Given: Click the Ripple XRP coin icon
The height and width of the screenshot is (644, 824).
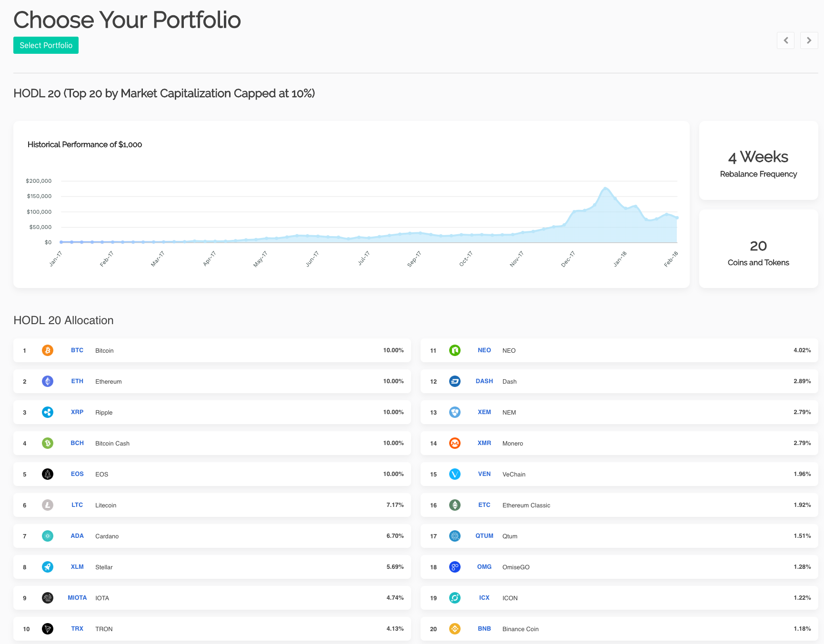Looking at the screenshot, I should click(x=48, y=412).
